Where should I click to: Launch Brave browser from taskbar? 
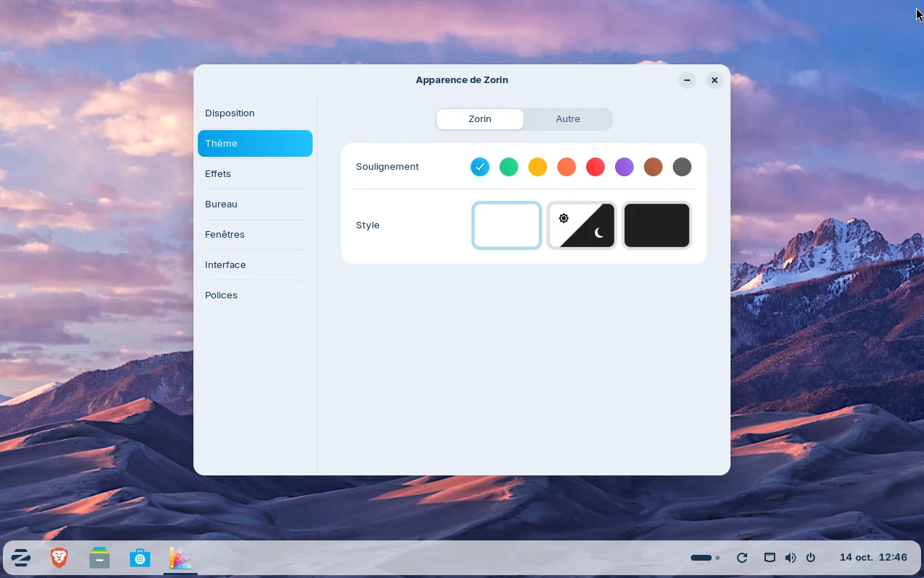(59, 558)
